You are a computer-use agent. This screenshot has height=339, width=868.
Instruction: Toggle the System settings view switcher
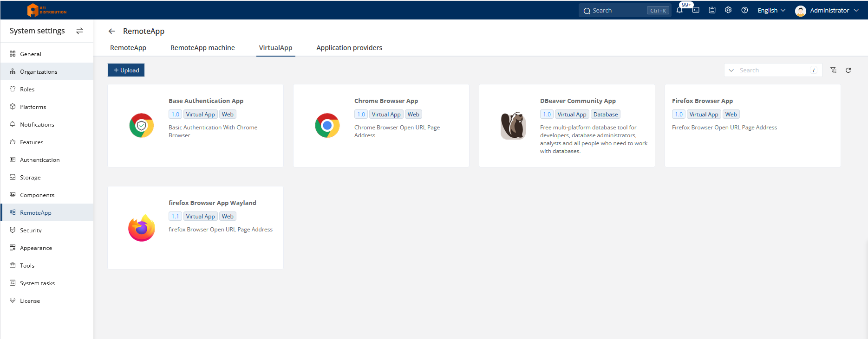pyautogui.click(x=79, y=31)
